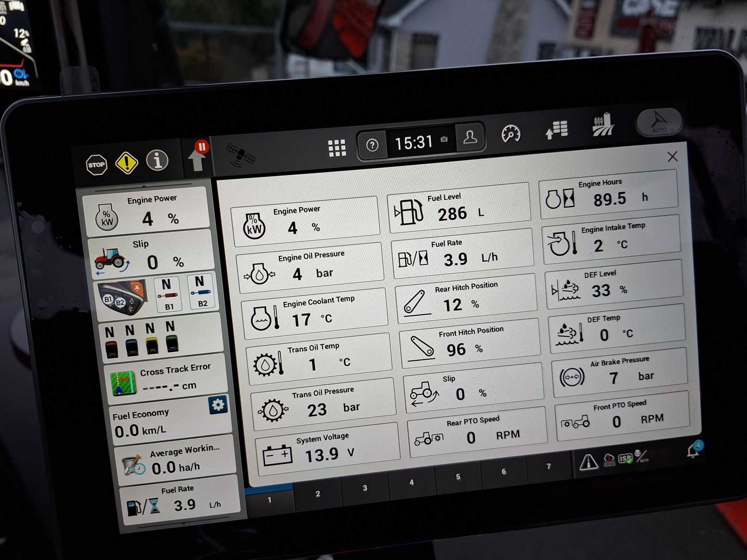The width and height of the screenshot is (747, 560).
Task: Toggle the B1 remote valve state
Action: 168,295
